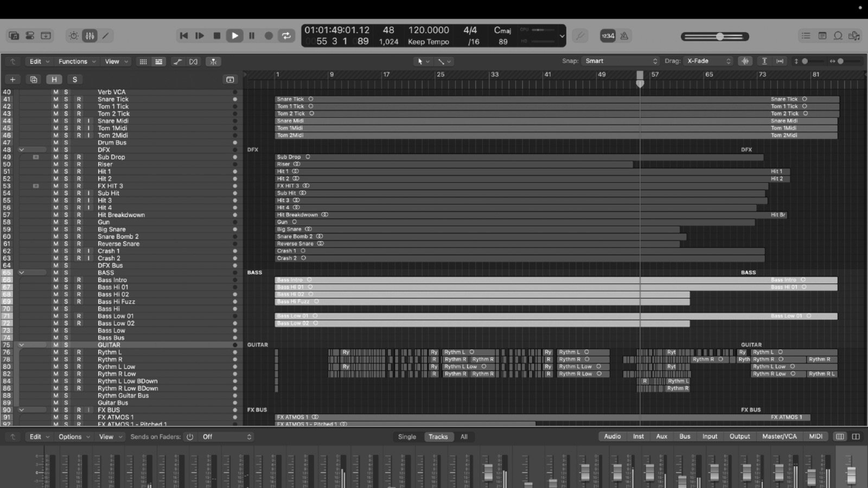This screenshot has width=868, height=488.
Task: Filter mixer by Aux channels
Action: 662,436
